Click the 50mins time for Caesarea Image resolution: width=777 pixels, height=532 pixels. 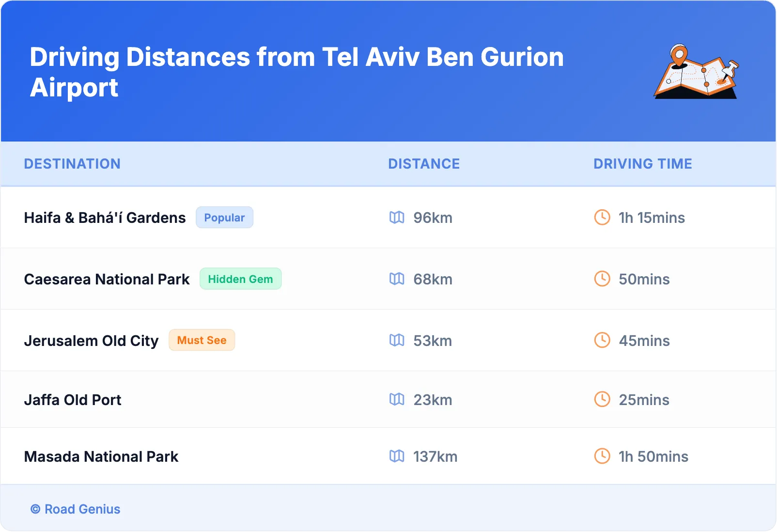[644, 280]
